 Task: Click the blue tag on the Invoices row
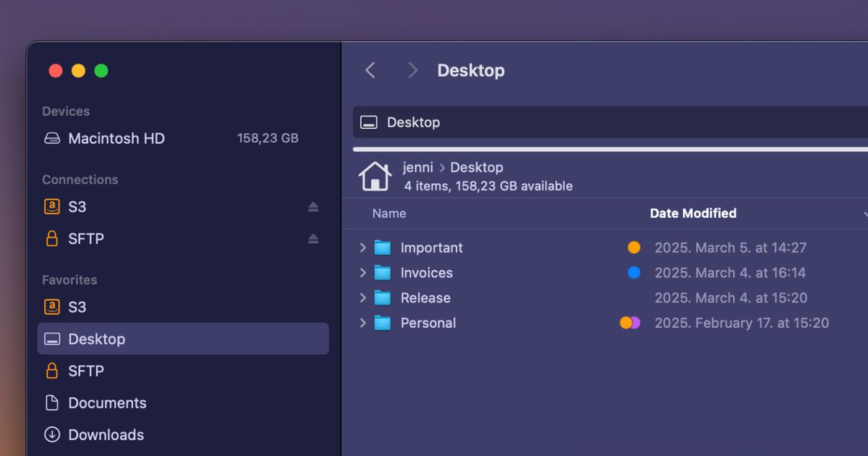click(634, 273)
